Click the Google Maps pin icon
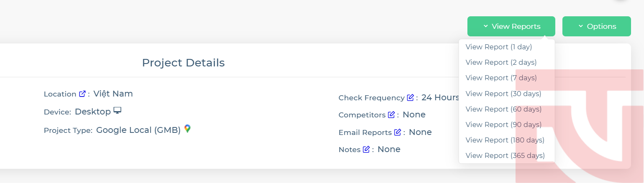This screenshot has height=183, width=644. click(x=187, y=129)
